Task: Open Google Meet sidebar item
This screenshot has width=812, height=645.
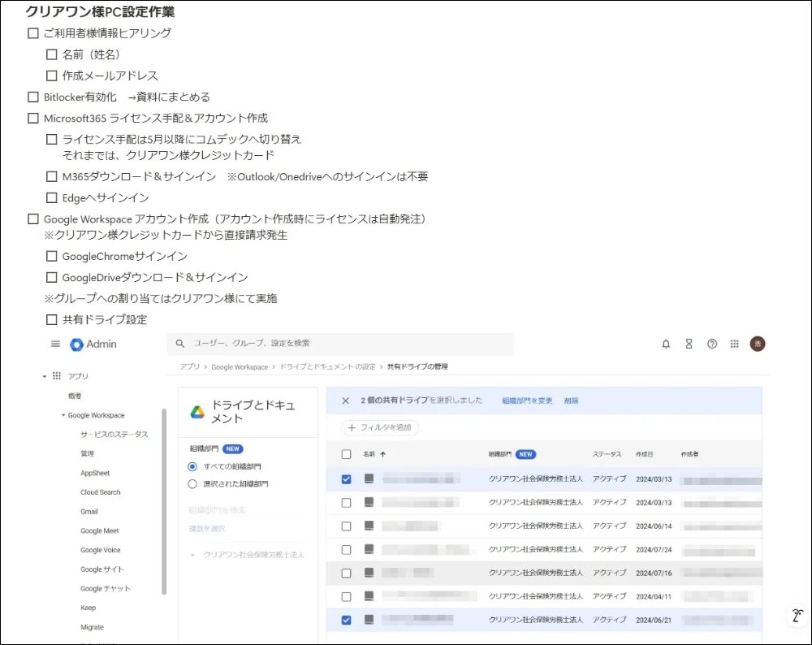Action: point(100,531)
